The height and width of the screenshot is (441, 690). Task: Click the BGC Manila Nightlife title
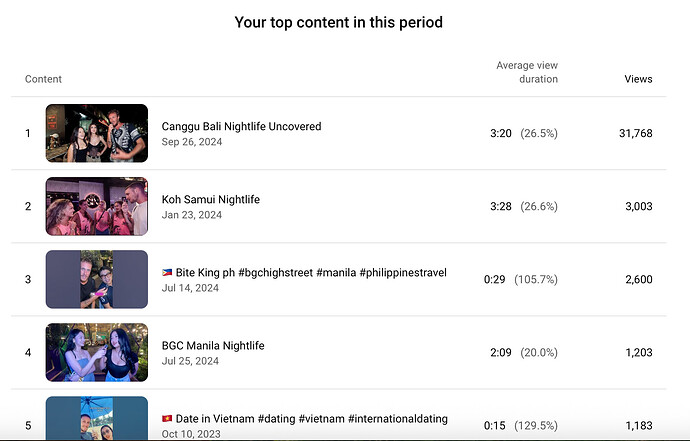point(213,345)
